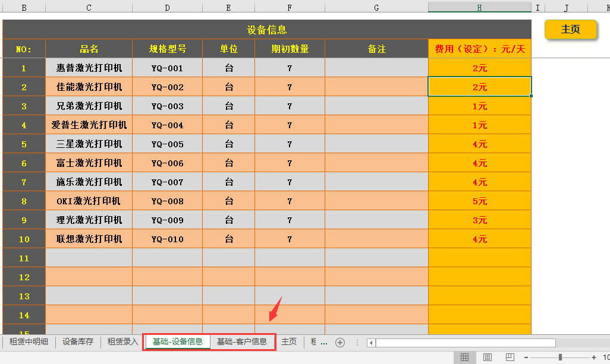This screenshot has width=610, height=364.
Task: Select the 惠普激光打印机 cell
Action: pos(89,68)
